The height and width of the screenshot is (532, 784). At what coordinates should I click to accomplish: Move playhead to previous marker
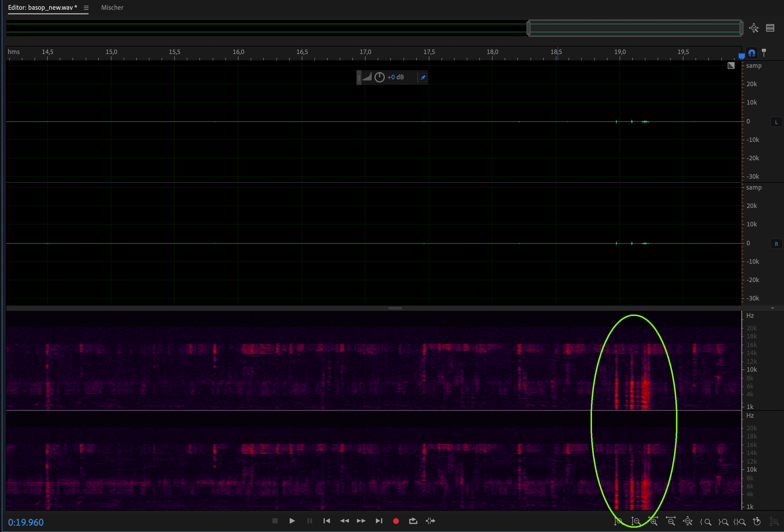point(326,521)
